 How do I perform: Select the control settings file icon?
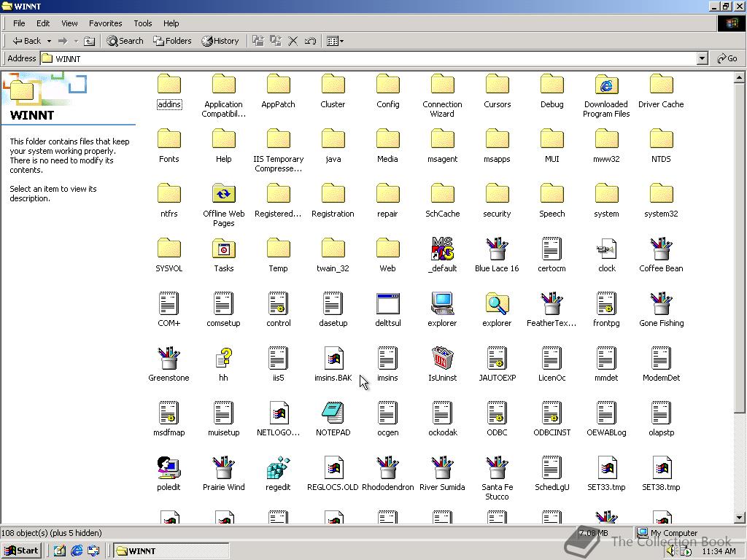tap(278, 303)
